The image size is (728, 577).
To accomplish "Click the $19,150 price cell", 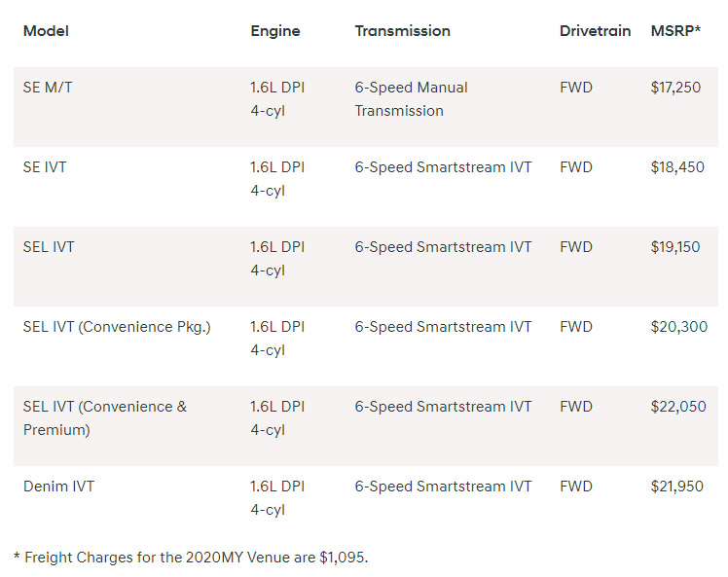I will 675,247.
